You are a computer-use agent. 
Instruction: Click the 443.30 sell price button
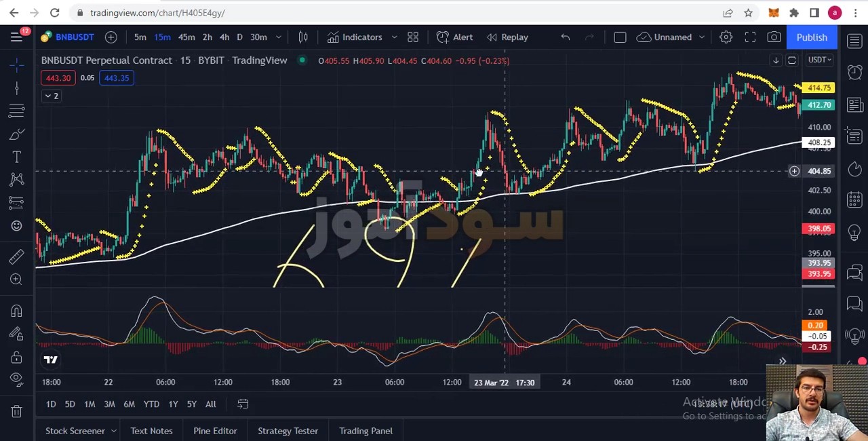[x=58, y=78]
